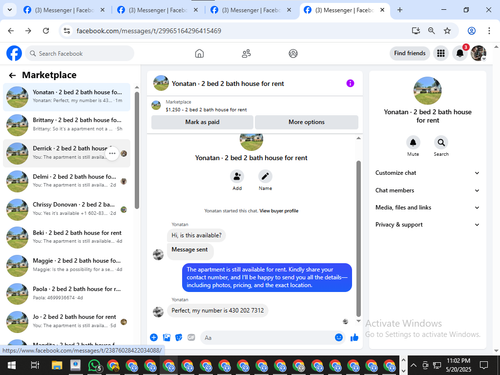Open the account profile picture menu
500x375 pixels.
pos(478,53)
